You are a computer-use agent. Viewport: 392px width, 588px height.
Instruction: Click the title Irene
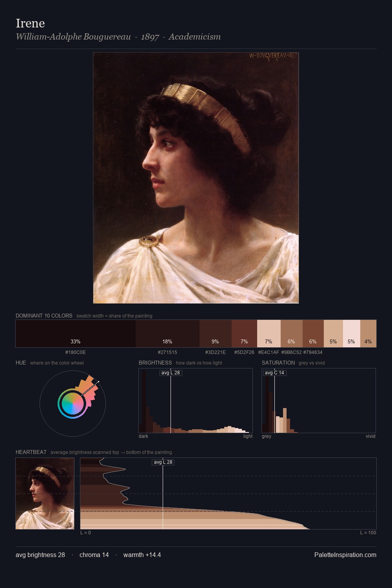30,23
